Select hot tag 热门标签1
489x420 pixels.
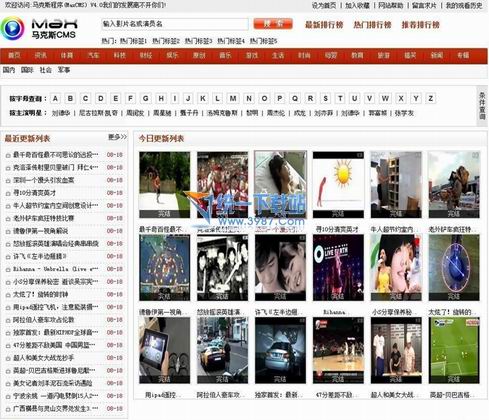point(133,41)
